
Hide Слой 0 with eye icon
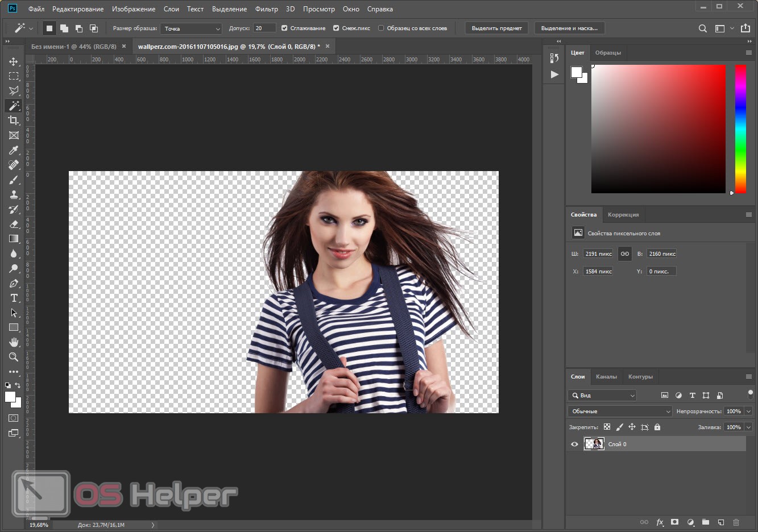574,444
